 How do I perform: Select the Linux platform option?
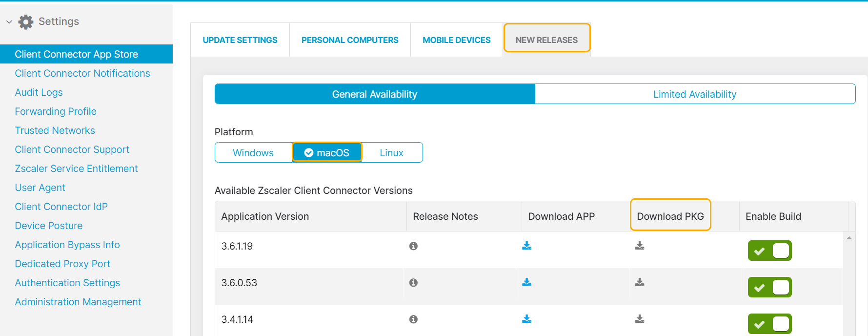tap(392, 153)
